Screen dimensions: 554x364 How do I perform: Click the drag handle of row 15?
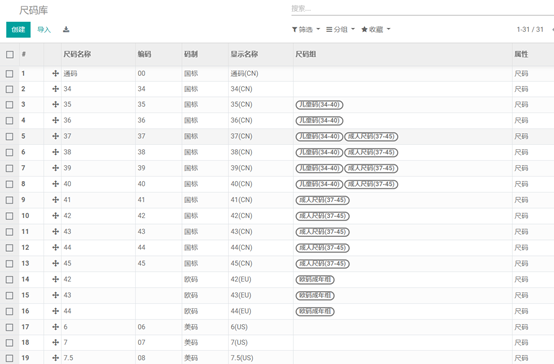coord(55,295)
